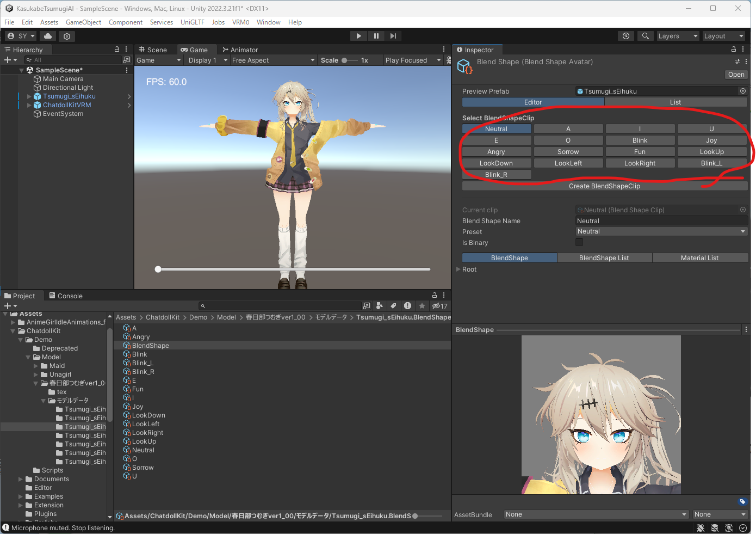
Task: Open Blend Shape preset settings icon
Action: tap(738, 62)
